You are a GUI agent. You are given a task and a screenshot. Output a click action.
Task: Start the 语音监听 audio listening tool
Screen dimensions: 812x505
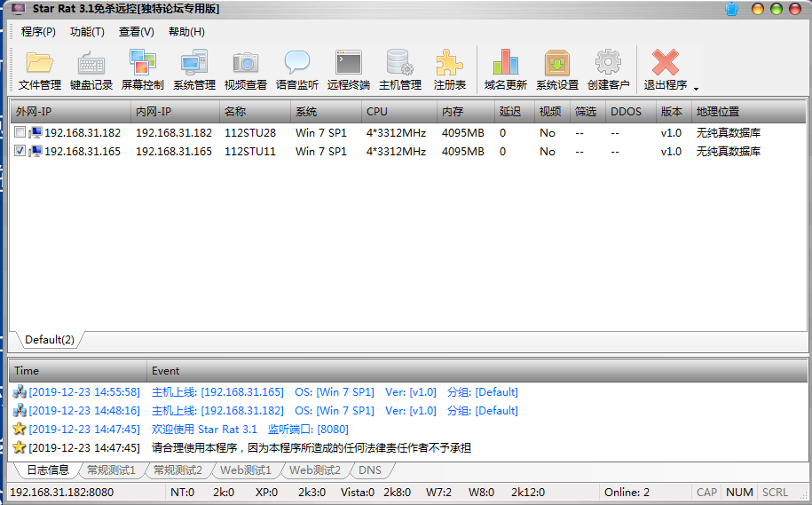click(x=296, y=70)
